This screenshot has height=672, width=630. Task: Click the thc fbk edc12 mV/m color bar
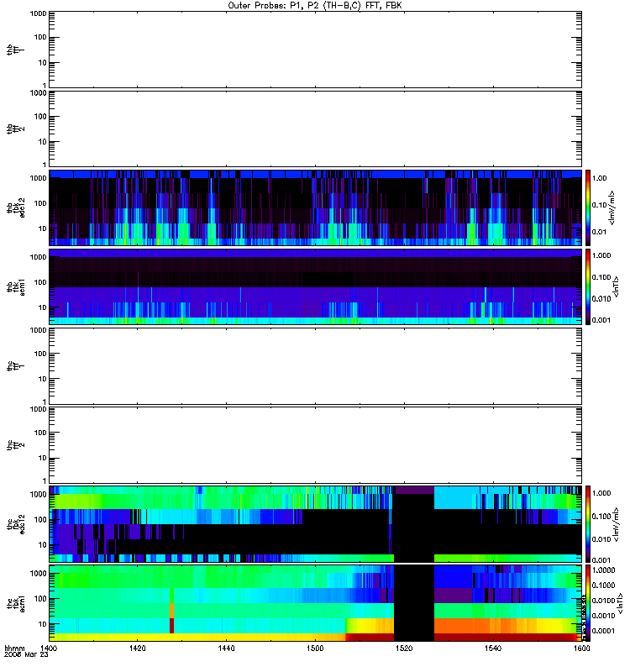588,524
